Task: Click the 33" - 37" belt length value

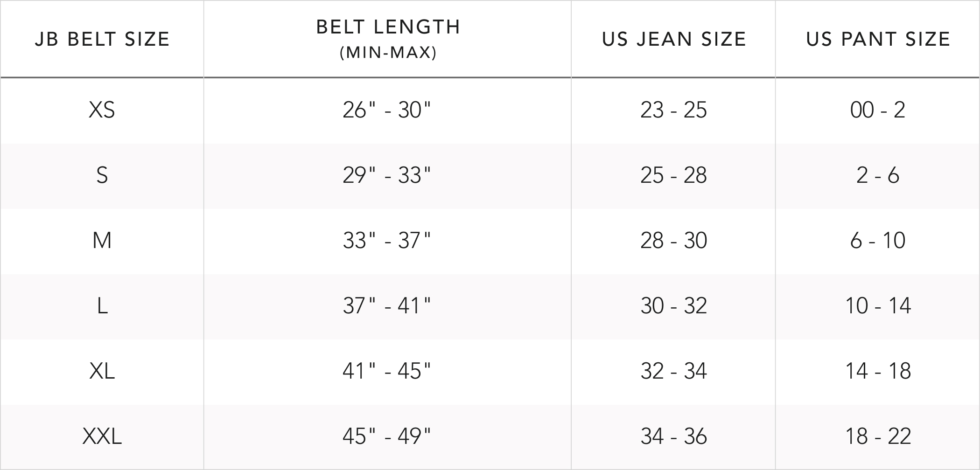Action: (386, 241)
